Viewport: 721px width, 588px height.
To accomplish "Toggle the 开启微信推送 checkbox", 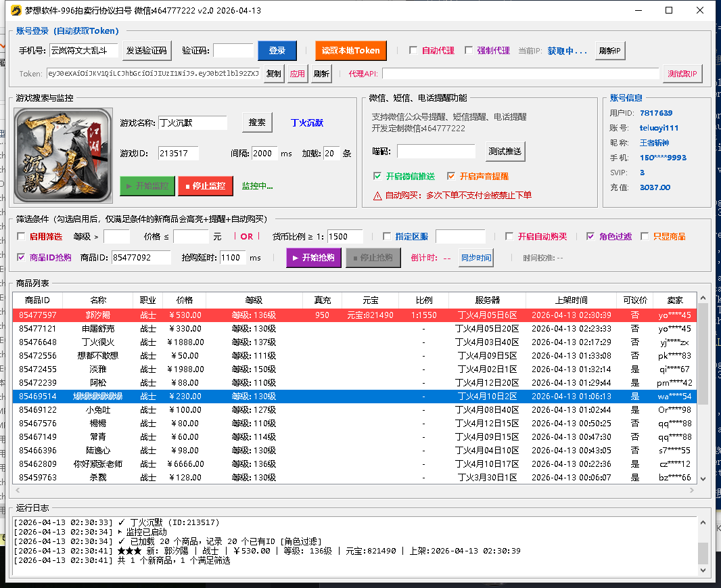I will click(x=377, y=177).
